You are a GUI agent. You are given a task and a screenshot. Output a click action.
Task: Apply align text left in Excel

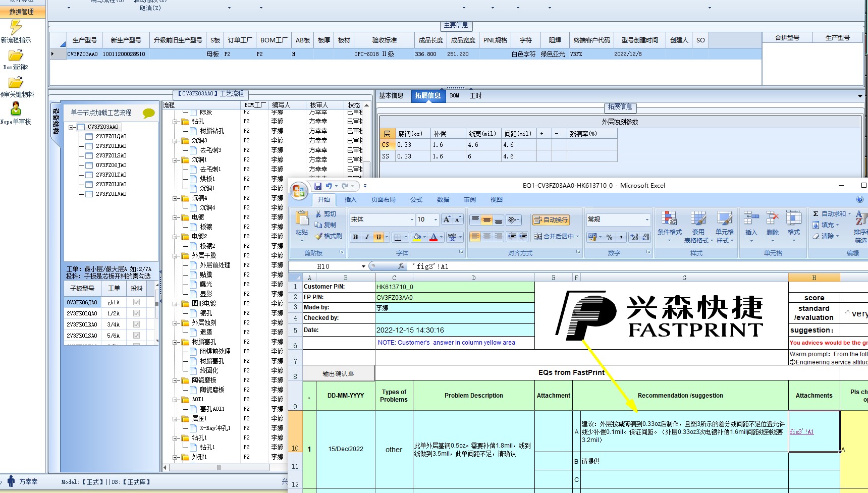[475, 236]
